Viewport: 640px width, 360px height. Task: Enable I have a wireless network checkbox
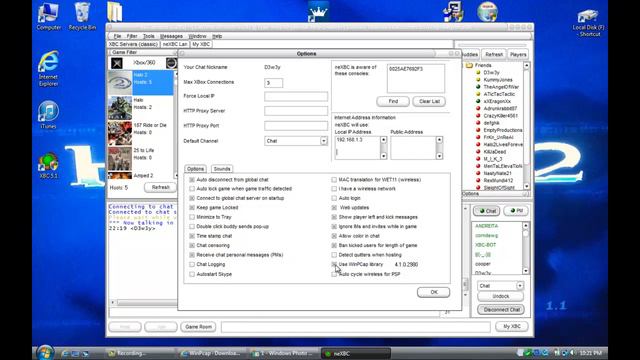tap(334, 189)
